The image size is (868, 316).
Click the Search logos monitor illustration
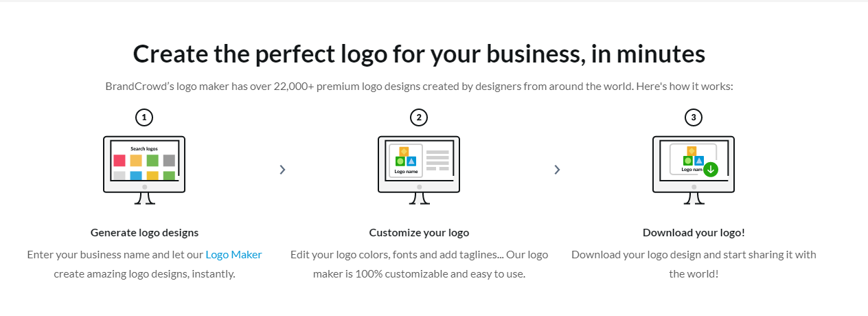[144, 170]
